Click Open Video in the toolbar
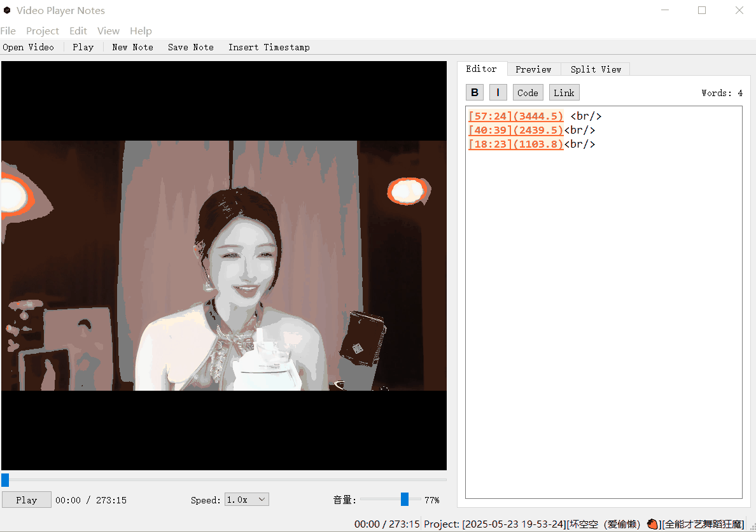 28,46
